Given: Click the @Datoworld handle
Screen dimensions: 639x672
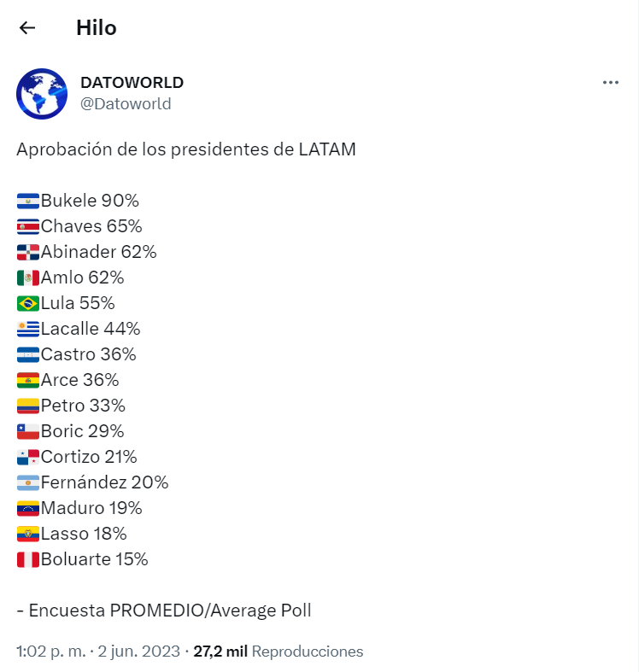Looking at the screenshot, I should (126, 103).
